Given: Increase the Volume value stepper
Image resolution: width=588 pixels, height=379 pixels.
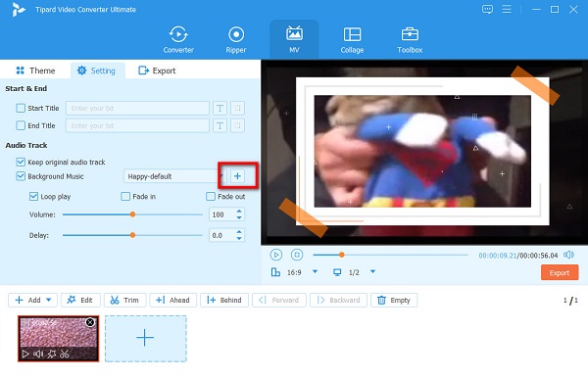Looking at the screenshot, I should pyautogui.click(x=239, y=212).
